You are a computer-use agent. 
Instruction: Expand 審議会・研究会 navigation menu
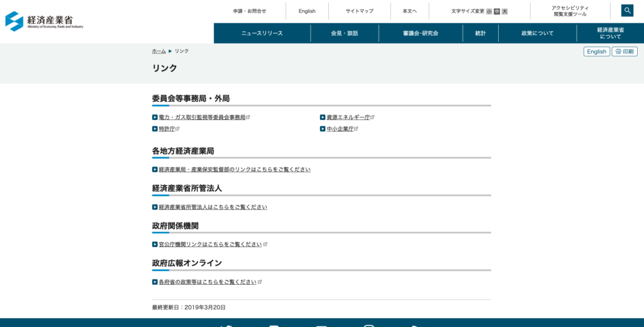[x=421, y=33]
